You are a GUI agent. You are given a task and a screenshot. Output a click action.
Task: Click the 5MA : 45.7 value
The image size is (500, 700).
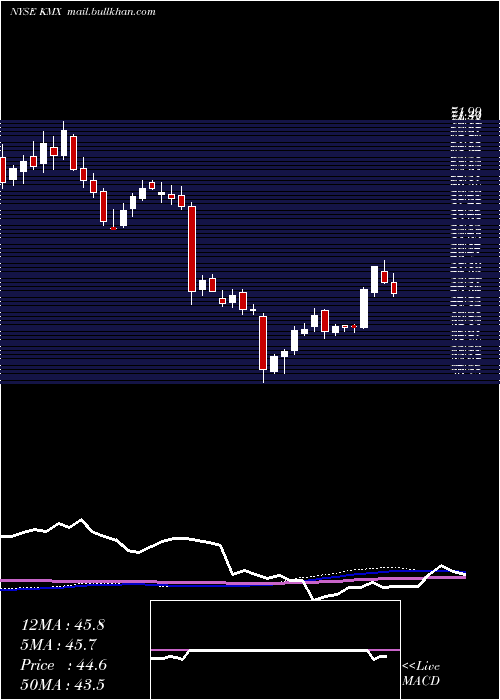59,645
